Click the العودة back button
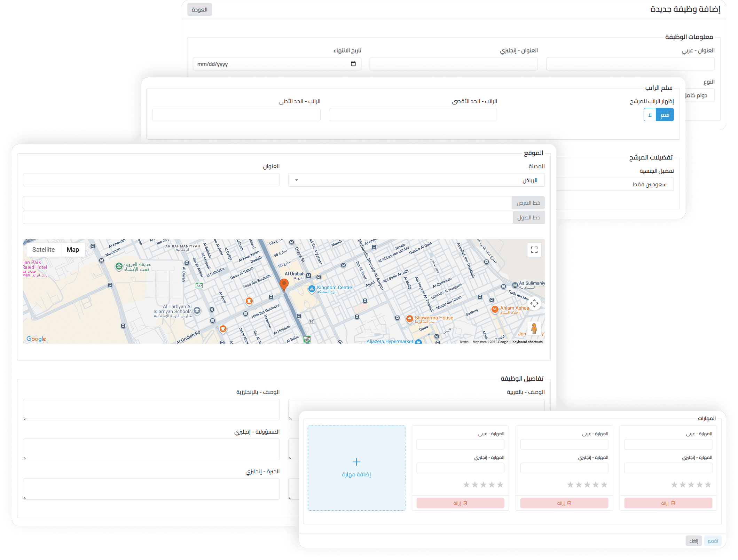Viewport: 738px width, 560px height. click(x=199, y=10)
